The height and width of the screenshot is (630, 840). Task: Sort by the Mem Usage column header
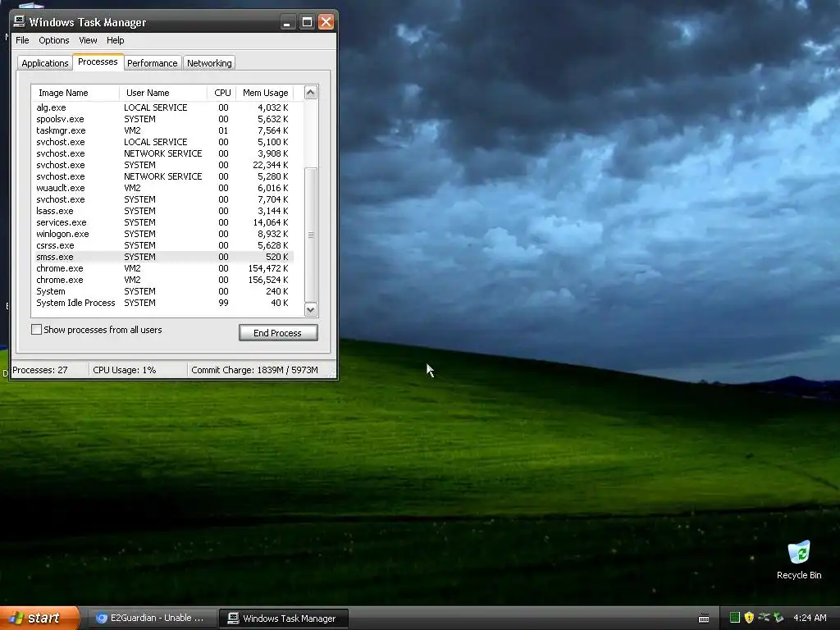point(265,93)
